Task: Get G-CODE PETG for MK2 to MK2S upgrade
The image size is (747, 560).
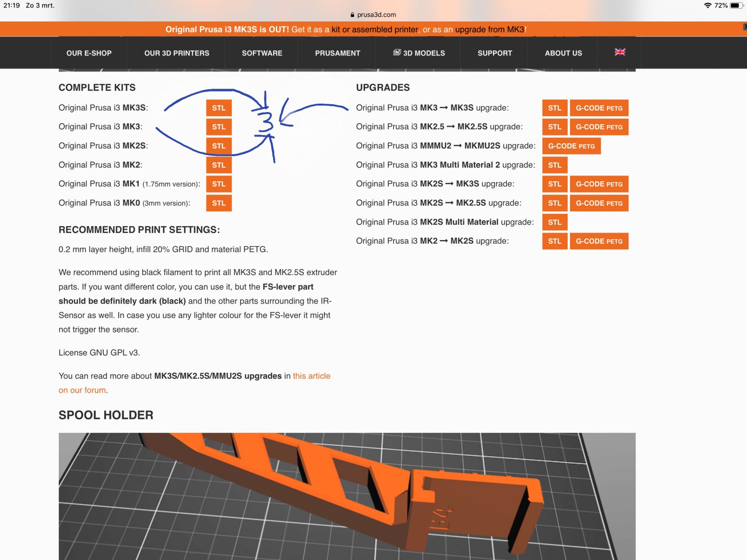Action: (x=599, y=241)
